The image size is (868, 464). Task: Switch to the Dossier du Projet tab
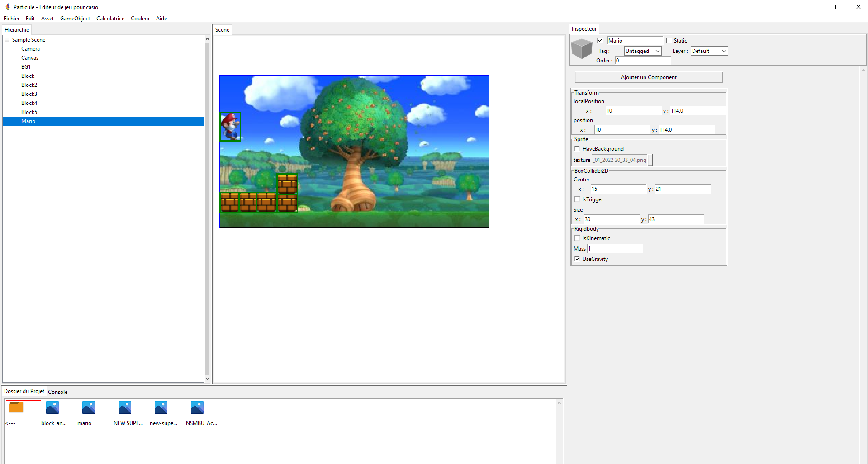(24, 391)
